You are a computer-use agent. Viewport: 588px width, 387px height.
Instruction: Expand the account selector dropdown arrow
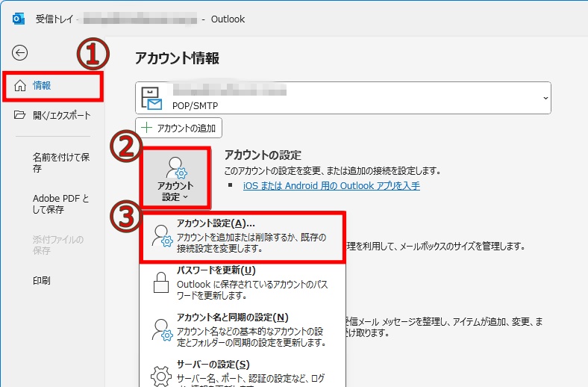(x=545, y=99)
